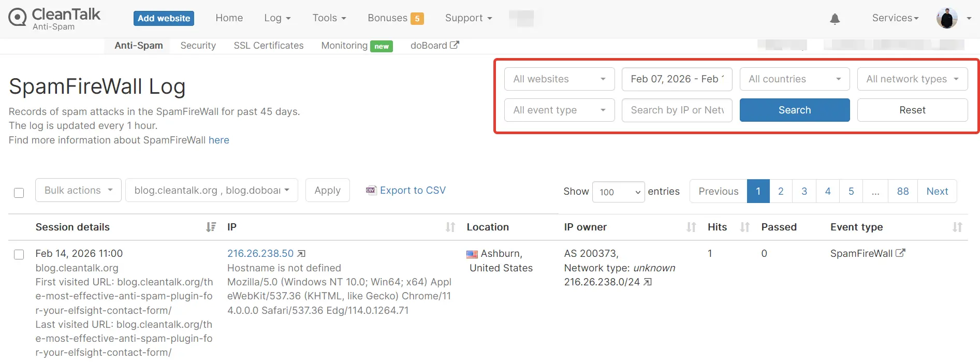Open the arrow icon next to IP 216.26.238.50
Image resolution: width=980 pixels, height=362 pixels.
tap(301, 253)
